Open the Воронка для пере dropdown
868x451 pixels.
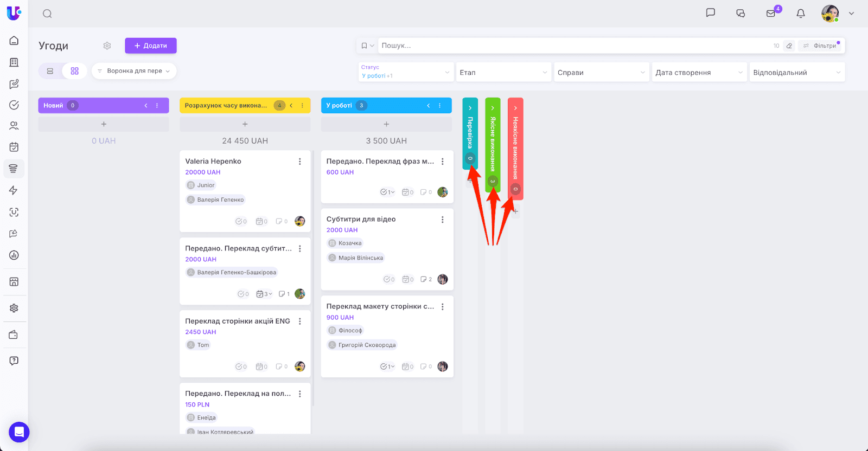[134, 71]
